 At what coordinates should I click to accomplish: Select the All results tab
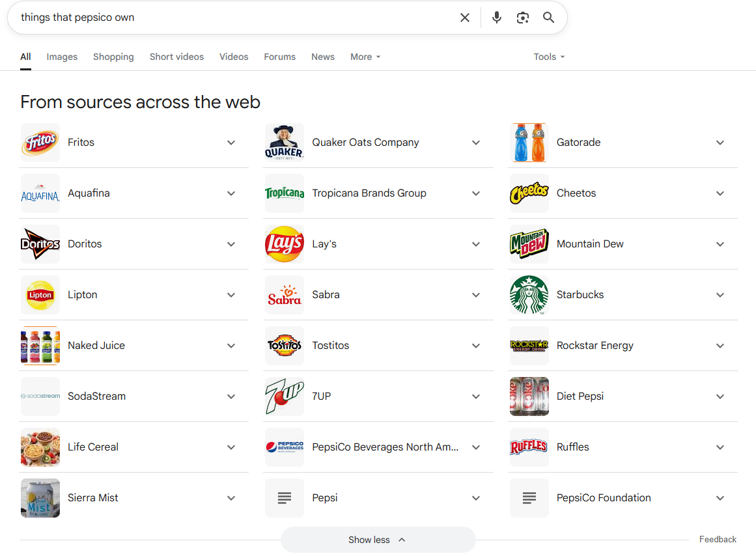coord(25,57)
